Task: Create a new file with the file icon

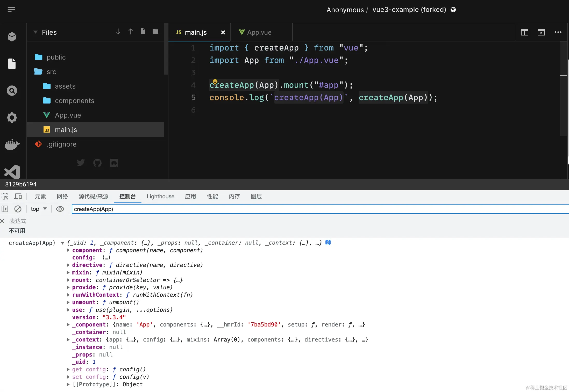Action: [143, 31]
